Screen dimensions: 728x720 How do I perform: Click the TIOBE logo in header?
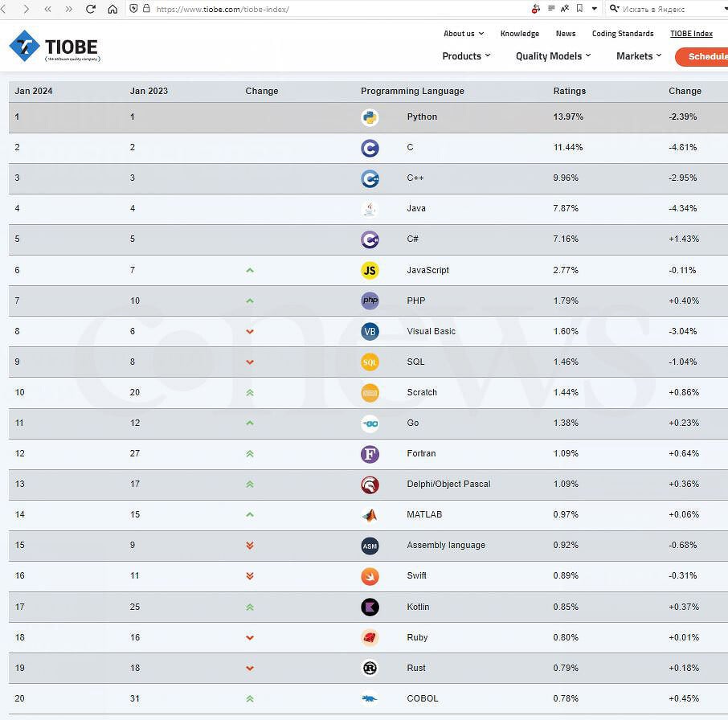(x=55, y=47)
